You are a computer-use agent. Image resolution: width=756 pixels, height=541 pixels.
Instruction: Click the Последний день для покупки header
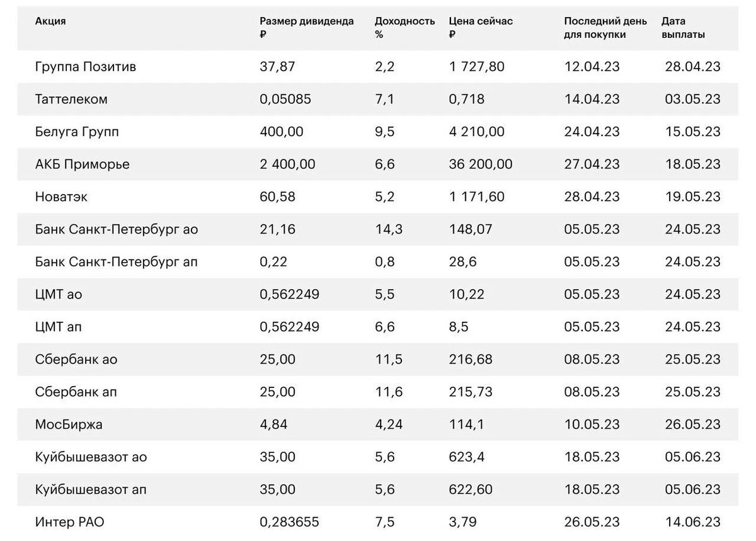click(x=605, y=28)
